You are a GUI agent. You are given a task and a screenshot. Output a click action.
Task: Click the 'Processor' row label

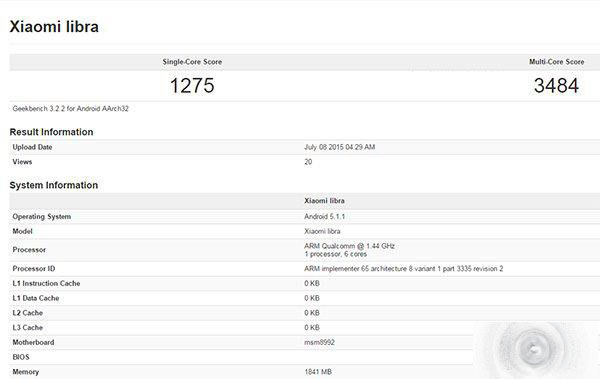pyautogui.click(x=29, y=250)
